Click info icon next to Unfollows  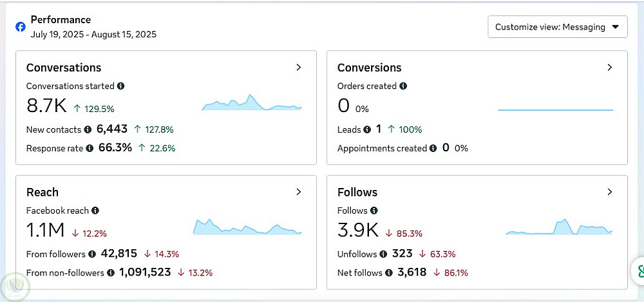tap(383, 254)
